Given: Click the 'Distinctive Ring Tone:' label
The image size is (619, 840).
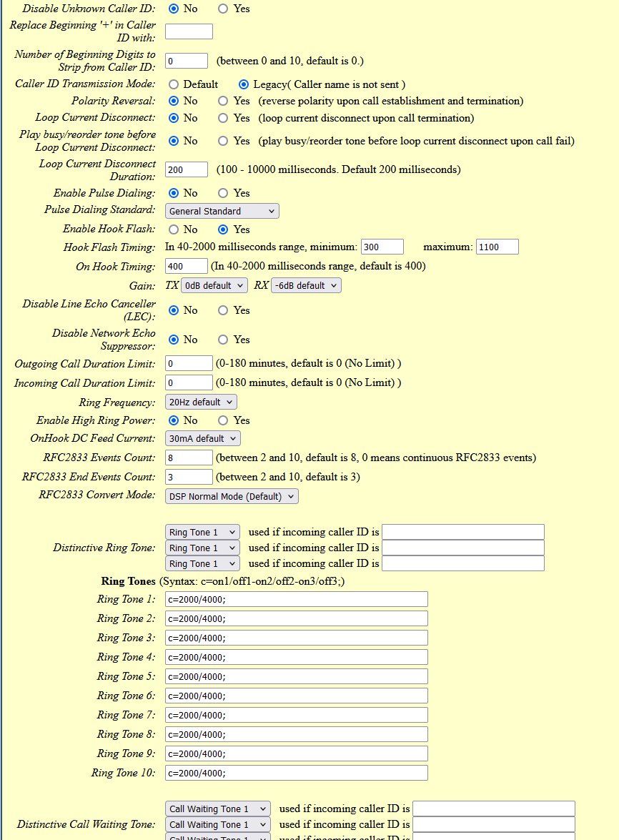Looking at the screenshot, I should pyautogui.click(x=104, y=548).
